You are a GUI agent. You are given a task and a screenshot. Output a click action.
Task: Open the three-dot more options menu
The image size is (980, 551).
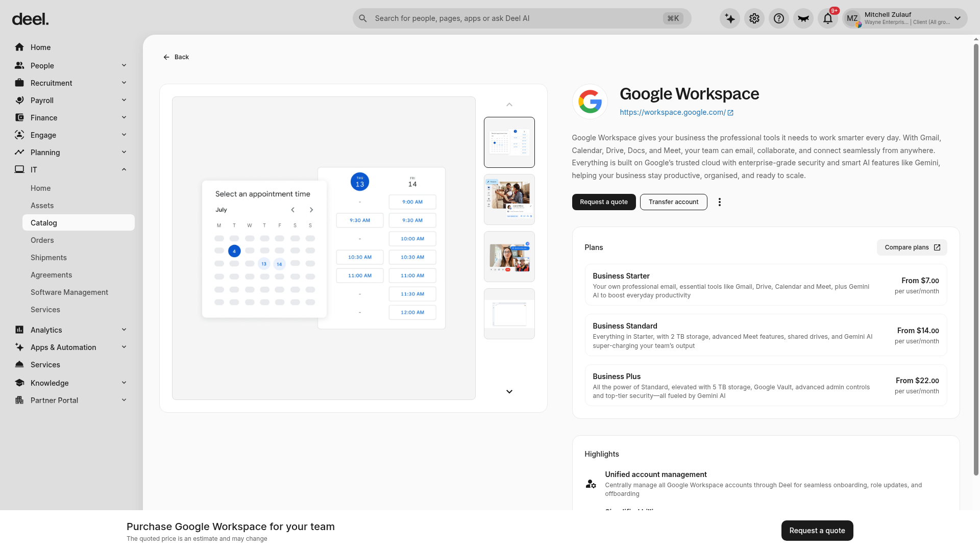720,202
